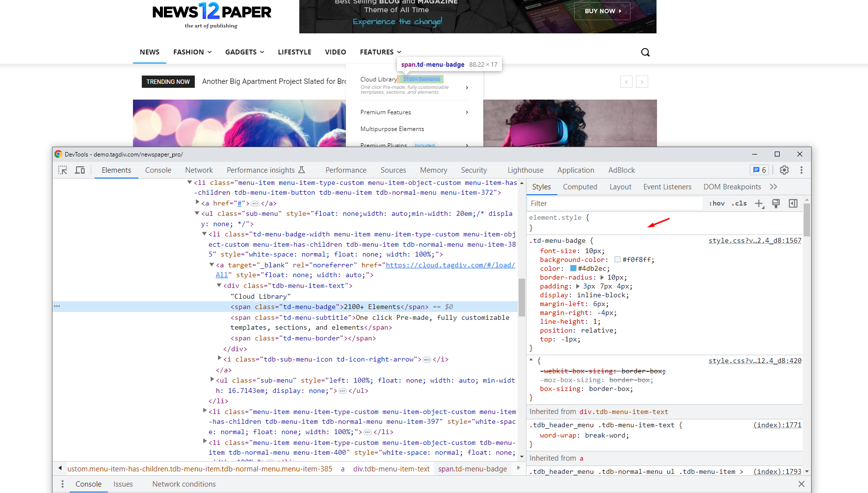Expand the border-radius shorthand triangle
Image resolution: width=868 pixels, height=493 pixels.
tap(602, 278)
